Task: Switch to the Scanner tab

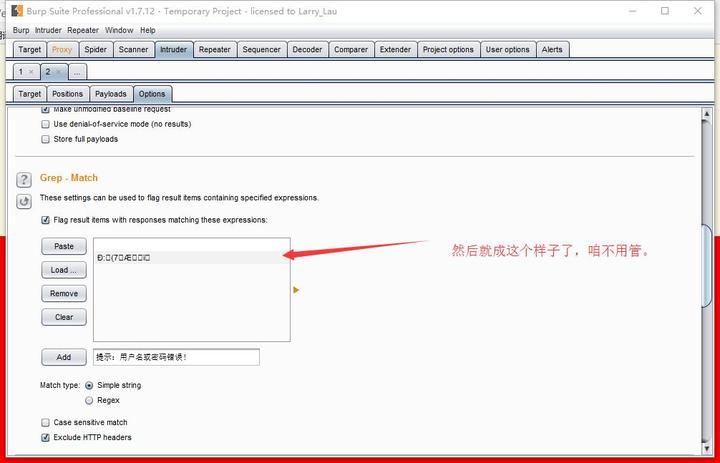Action: (133, 50)
